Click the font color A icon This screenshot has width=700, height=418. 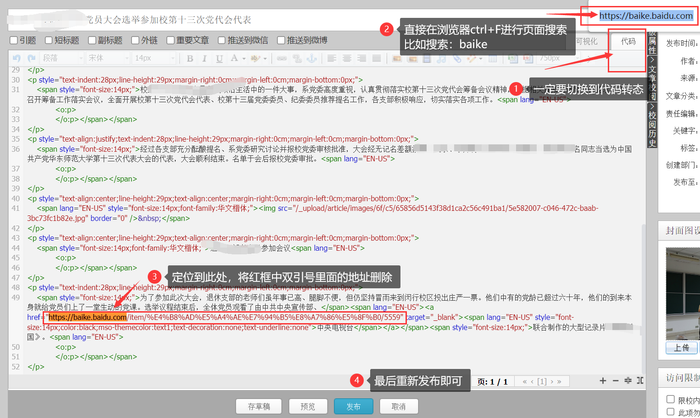(x=234, y=58)
